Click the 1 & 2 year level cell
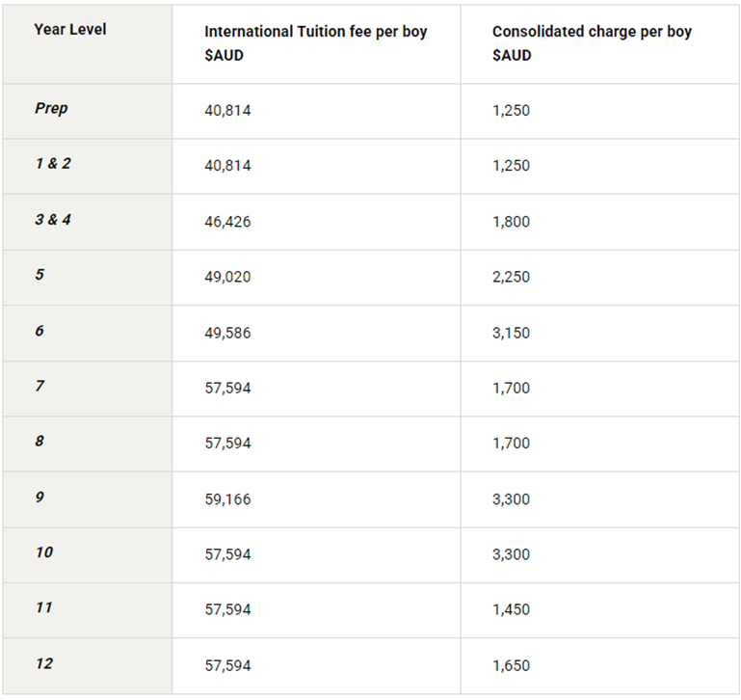Viewport: 741px width, 700px height. click(53, 164)
